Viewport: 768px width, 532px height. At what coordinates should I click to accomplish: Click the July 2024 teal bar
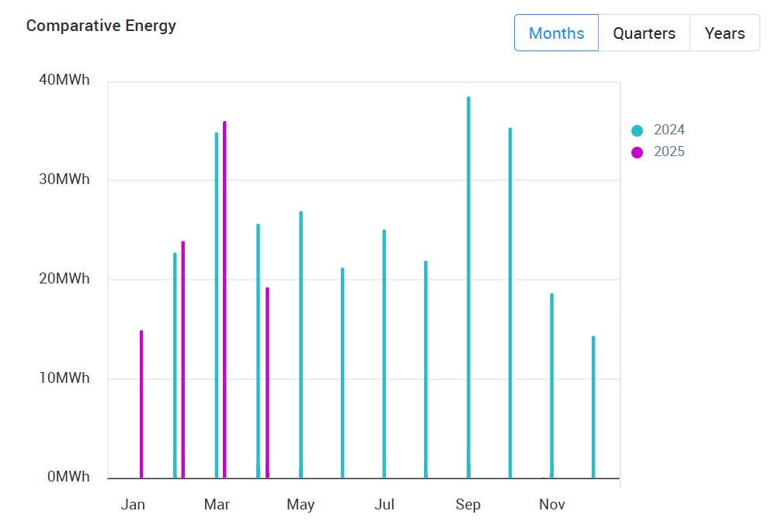pyautogui.click(x=384, y=353)
